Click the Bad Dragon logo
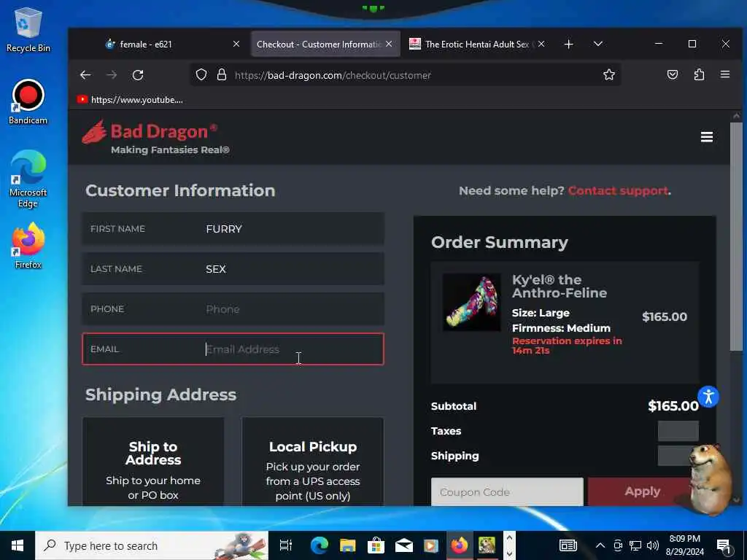The width and height of the screenshot is (747, 560). [x=156, y=137]
